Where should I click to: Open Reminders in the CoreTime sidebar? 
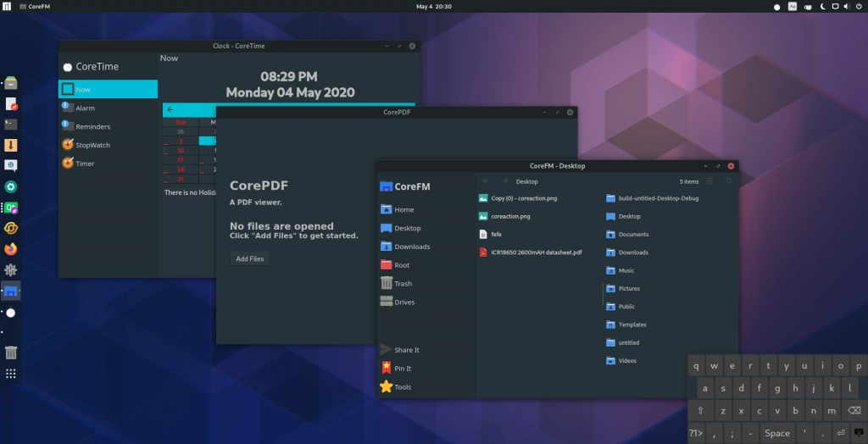click(92, 127)
